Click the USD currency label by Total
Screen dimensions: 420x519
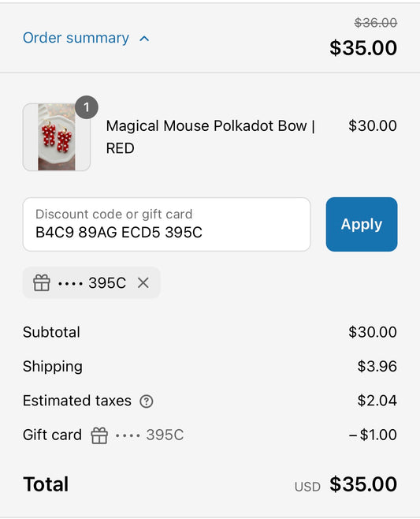(307, 487)
